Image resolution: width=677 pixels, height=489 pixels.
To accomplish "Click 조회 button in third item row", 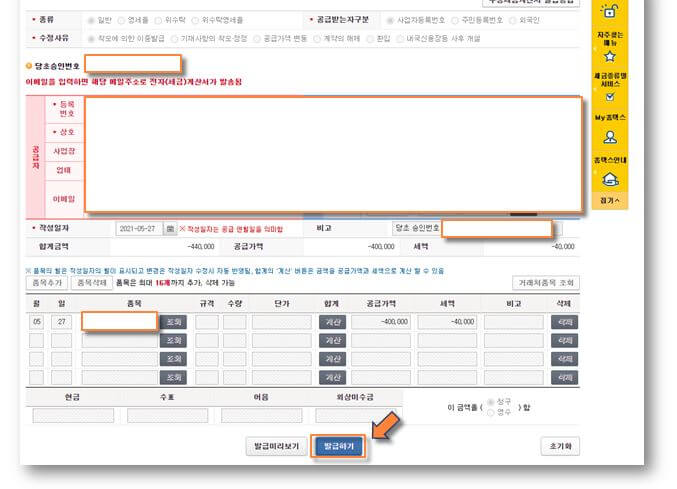I will (173, 359).
